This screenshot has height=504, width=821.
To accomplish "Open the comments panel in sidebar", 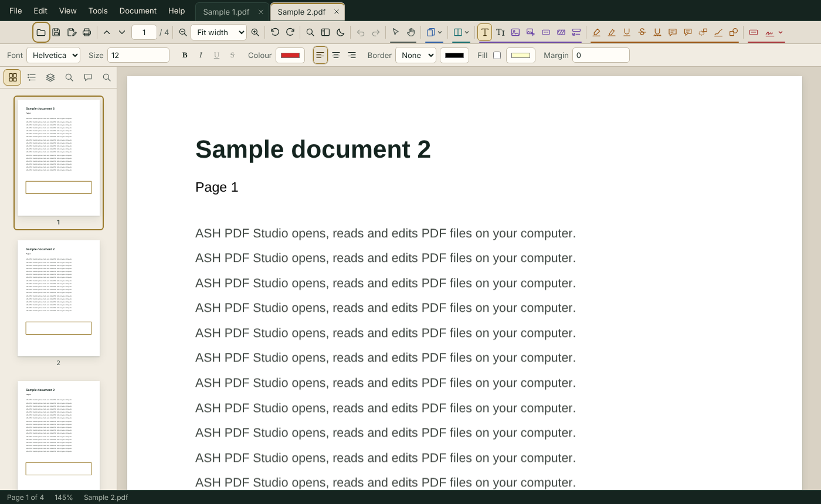I will tap(88, 77).
